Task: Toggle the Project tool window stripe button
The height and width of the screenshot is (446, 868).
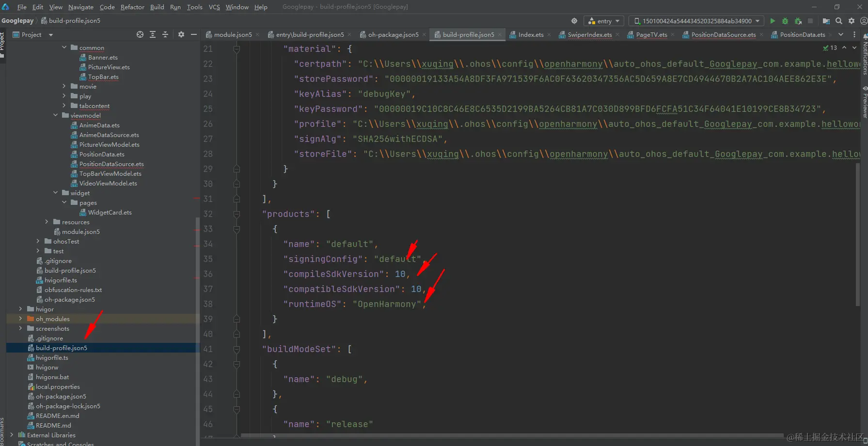Action: coord(2,45)
